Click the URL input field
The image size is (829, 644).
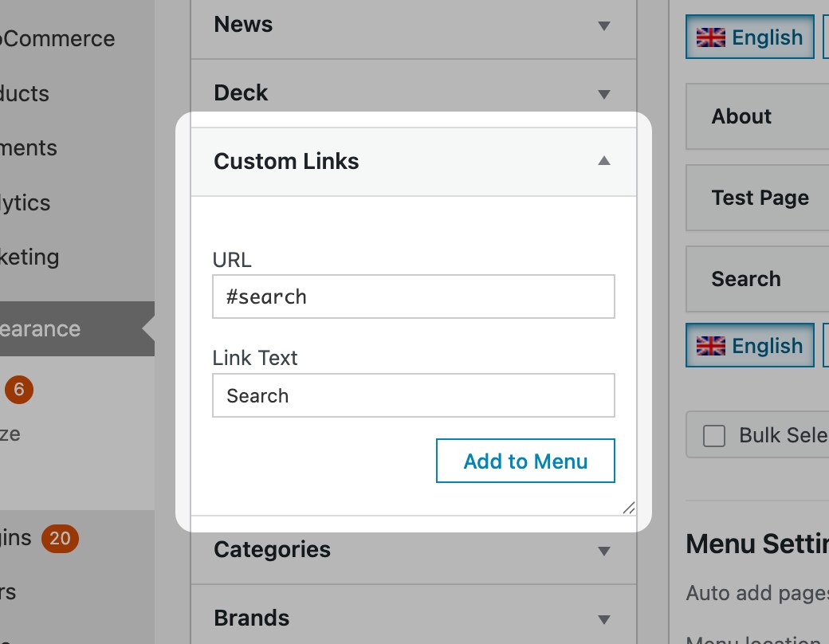(414, 296)
